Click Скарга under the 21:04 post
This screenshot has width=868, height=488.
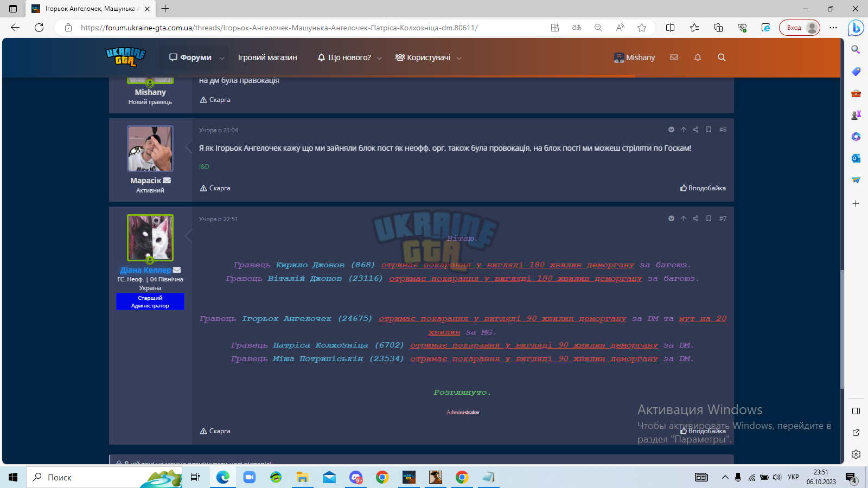click(x=215, y=188)
